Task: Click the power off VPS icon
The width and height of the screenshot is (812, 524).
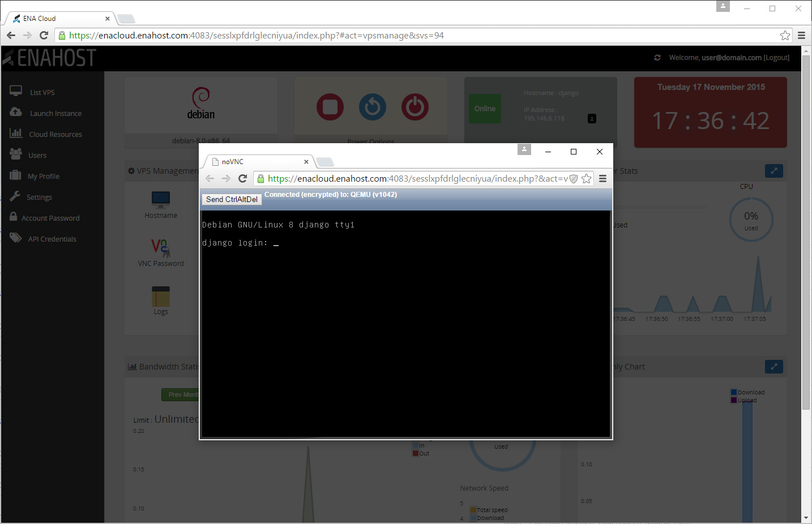Action: tap(415, 106)
